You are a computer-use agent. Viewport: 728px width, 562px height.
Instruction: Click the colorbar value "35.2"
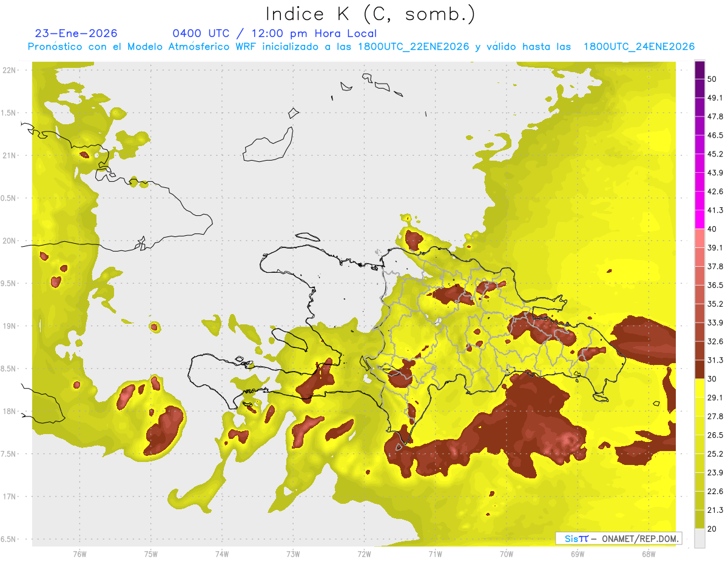click(x=715, y=304)
